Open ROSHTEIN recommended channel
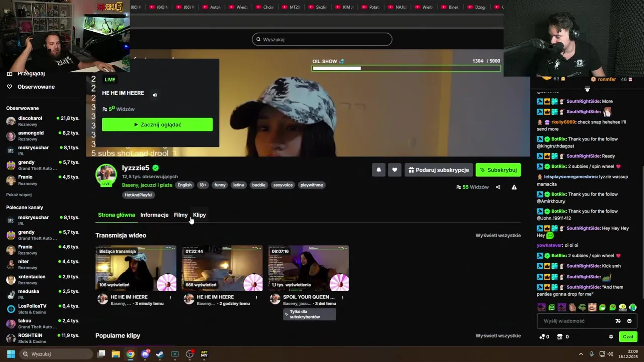Viewport: 644px width, 362px height. click(43, 338)
